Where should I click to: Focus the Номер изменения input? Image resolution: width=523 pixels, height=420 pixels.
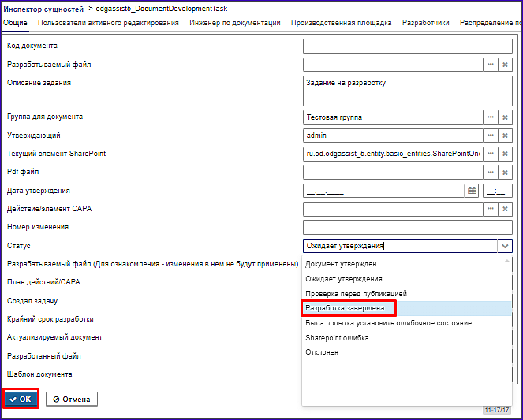tap(408, 228)
